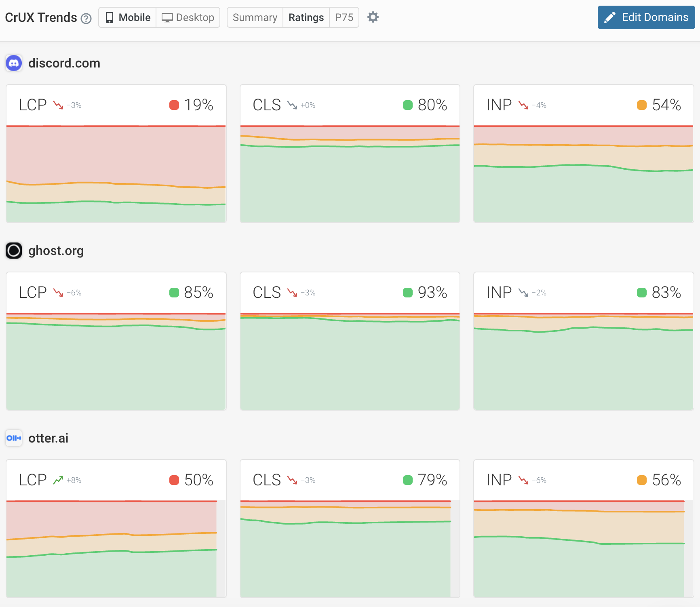This screenshot has height=607, width=700.
Task: Click the 80% value on discord.com CLS
Action: [432, 105]
